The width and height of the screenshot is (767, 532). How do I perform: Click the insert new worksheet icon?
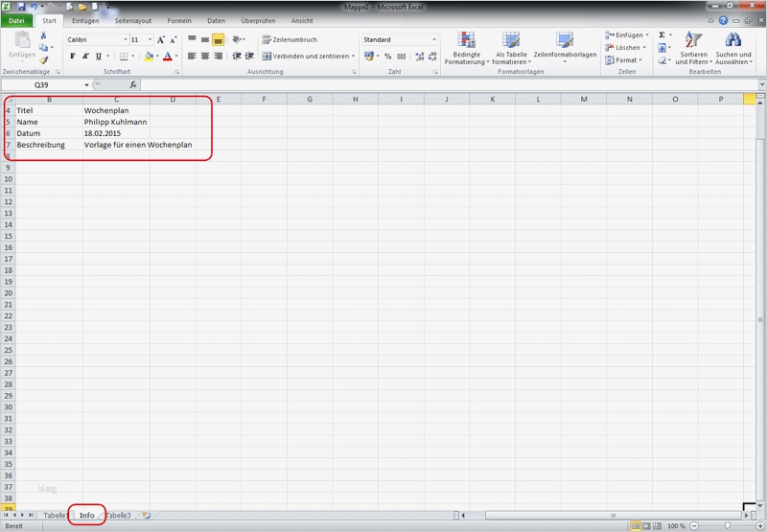(x=147, y=516)
